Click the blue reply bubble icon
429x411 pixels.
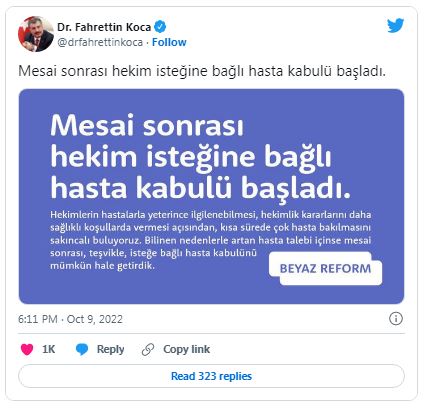click(x=82, y=349)
